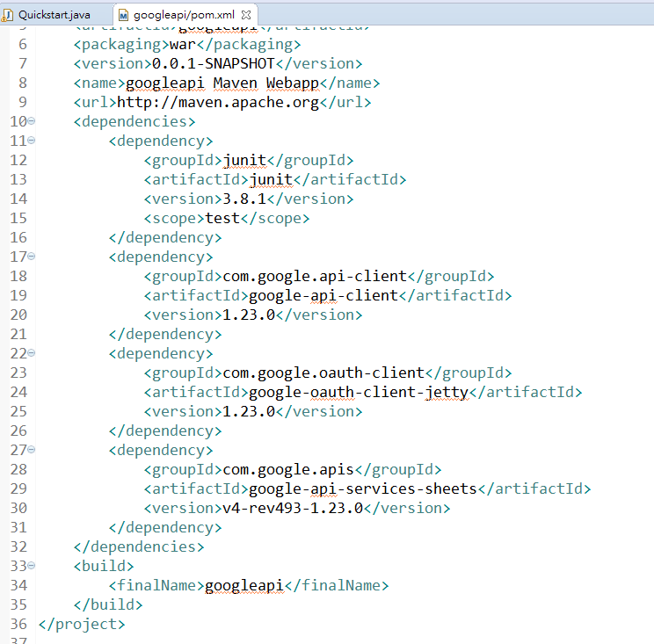Click the 'test' scope value
The height and width of the screenshot is (644, 654).
pyautogui.click(x=222, y=219)
